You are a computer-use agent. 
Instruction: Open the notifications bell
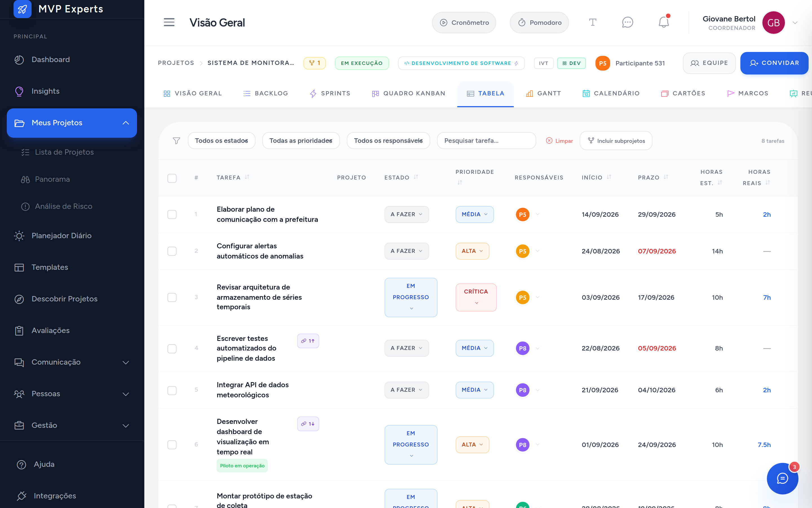click(x=664, y=22)
